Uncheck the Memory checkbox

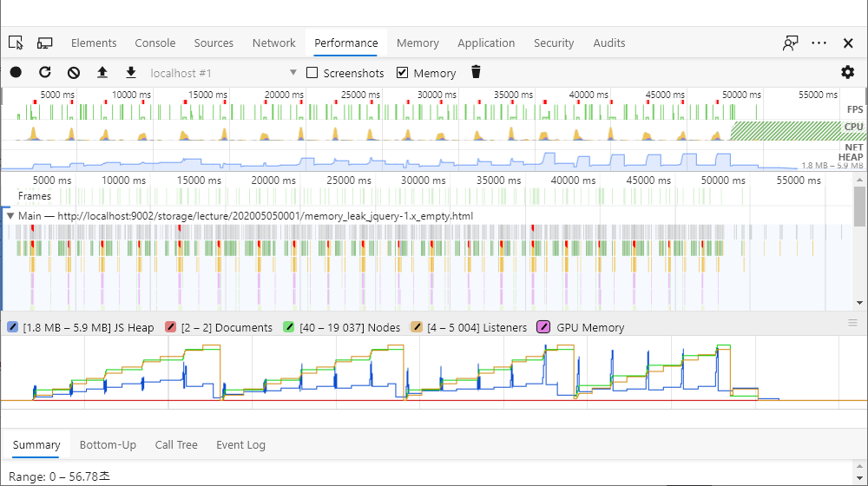403,73
